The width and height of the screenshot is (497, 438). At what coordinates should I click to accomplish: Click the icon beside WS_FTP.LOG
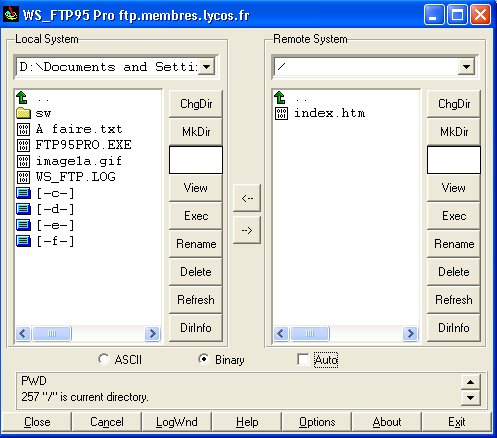23,177
